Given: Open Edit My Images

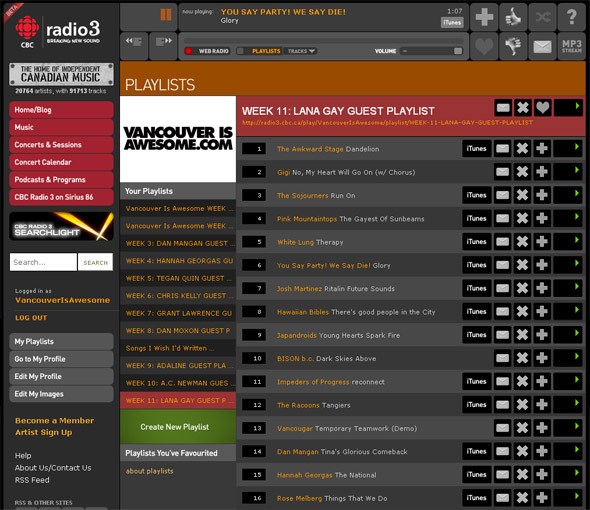Looking at the screenshot, I should pos(61,394).
